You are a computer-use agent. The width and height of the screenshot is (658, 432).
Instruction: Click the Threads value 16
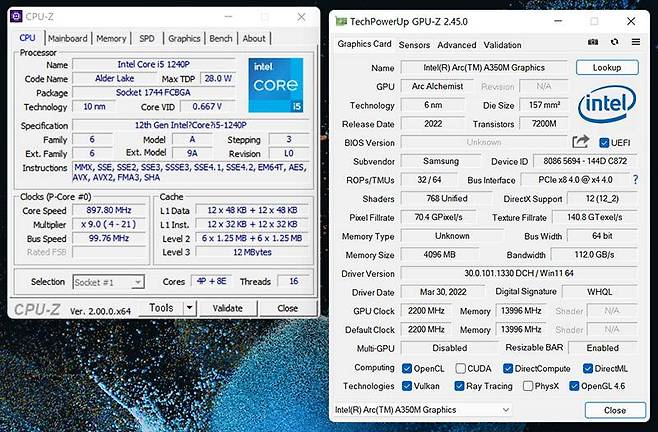click(x=294, y=281)
